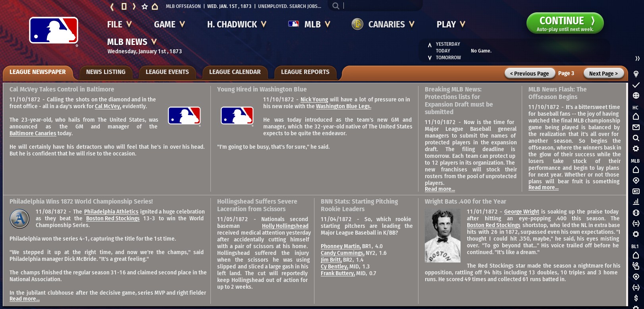Image resolution: width=644 pixels, height=309 pixels.
Task: Click the checkmark icon in the sidebar
Action: [636, 85]
